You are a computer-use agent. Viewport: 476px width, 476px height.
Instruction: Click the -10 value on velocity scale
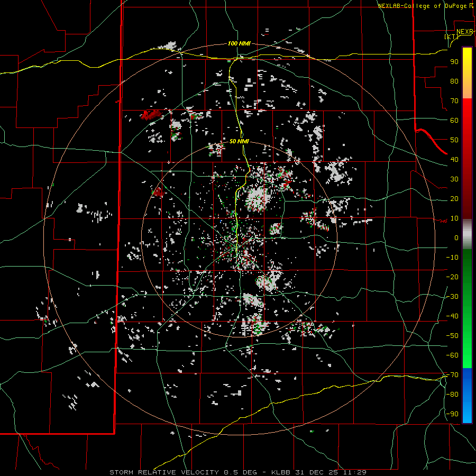coord(452,258)
